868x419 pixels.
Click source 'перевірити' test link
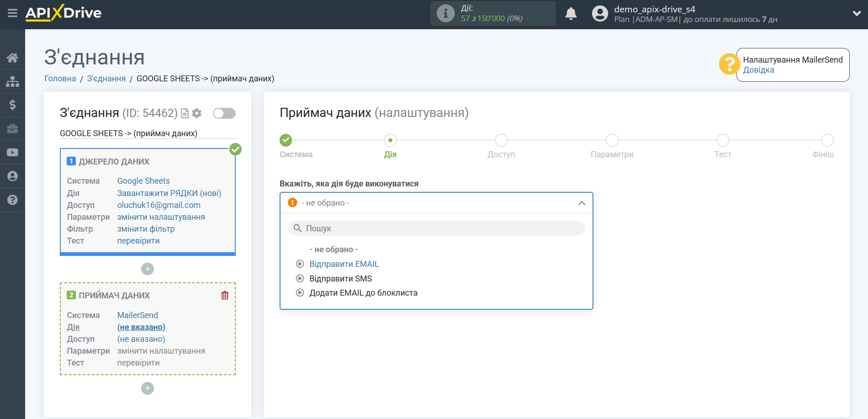click(x=138, y=241)
